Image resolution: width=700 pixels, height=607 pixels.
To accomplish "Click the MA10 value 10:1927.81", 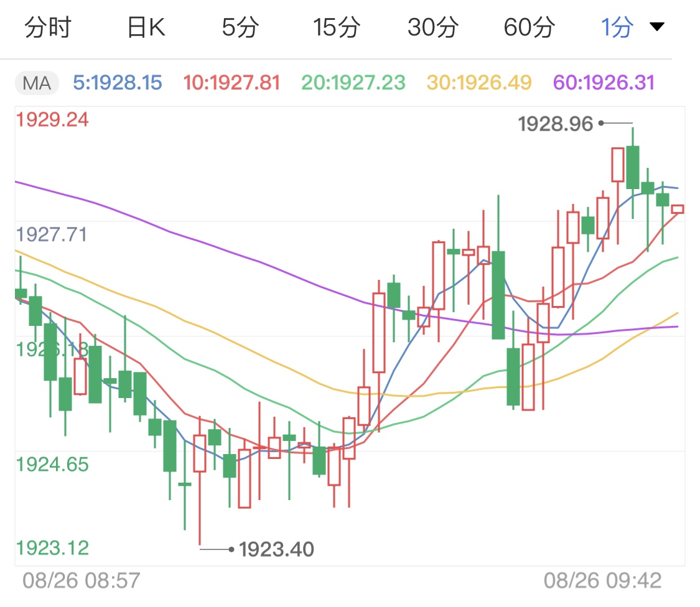I will coord(231,83).
